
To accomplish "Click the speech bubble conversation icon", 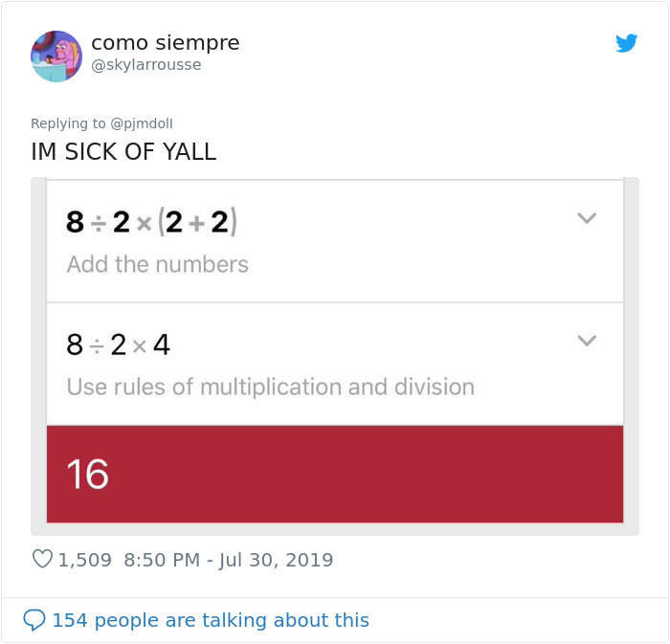I will click(33, 620).
